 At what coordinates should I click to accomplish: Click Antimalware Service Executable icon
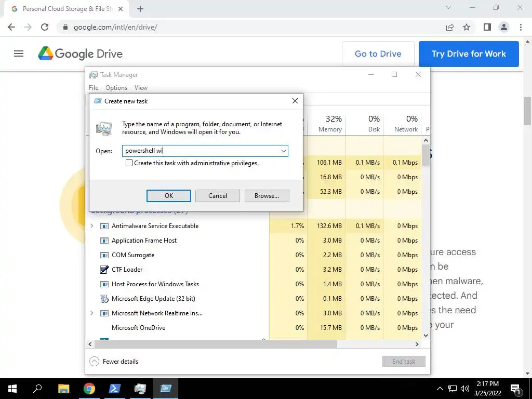[x=104, y=226]
